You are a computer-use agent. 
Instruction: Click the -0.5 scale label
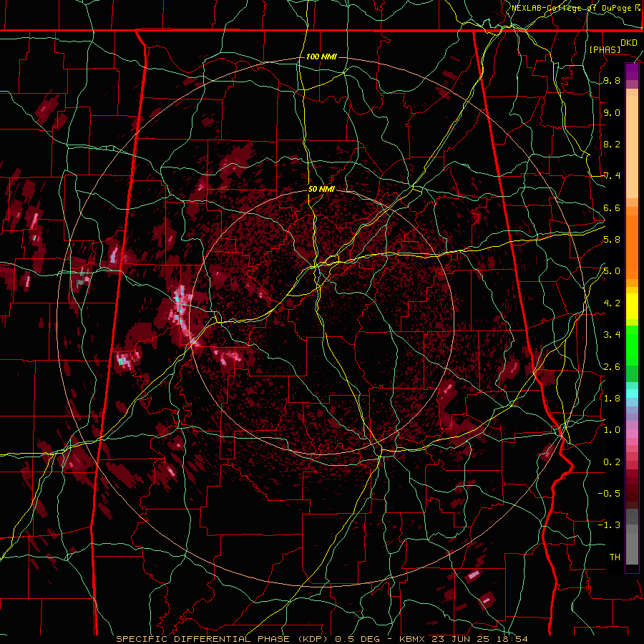pos(609,494)
